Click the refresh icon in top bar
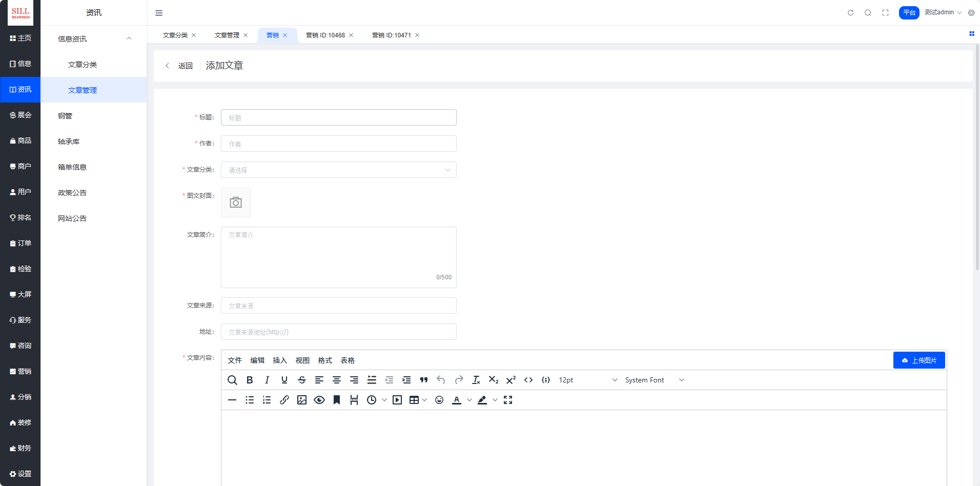The height and width of the screenshot is (486, 980). coord(850,13)
